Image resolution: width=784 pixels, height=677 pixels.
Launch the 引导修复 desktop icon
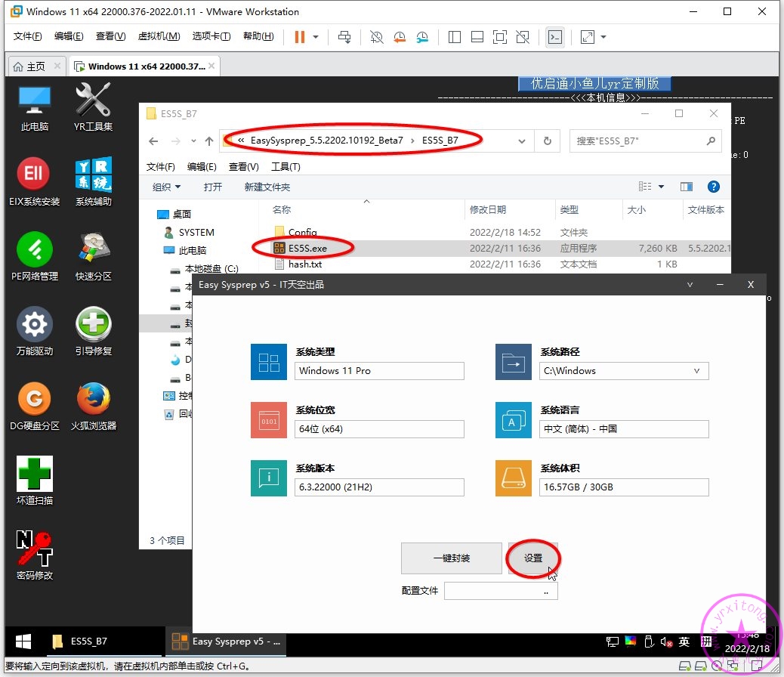point(93,331)
